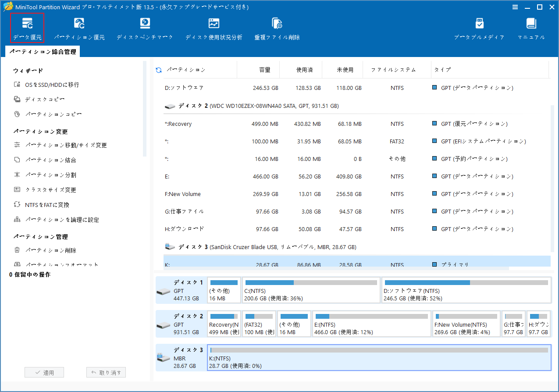
Task: Choose NTFSをFATに変換 option
Action: [37, 204]
